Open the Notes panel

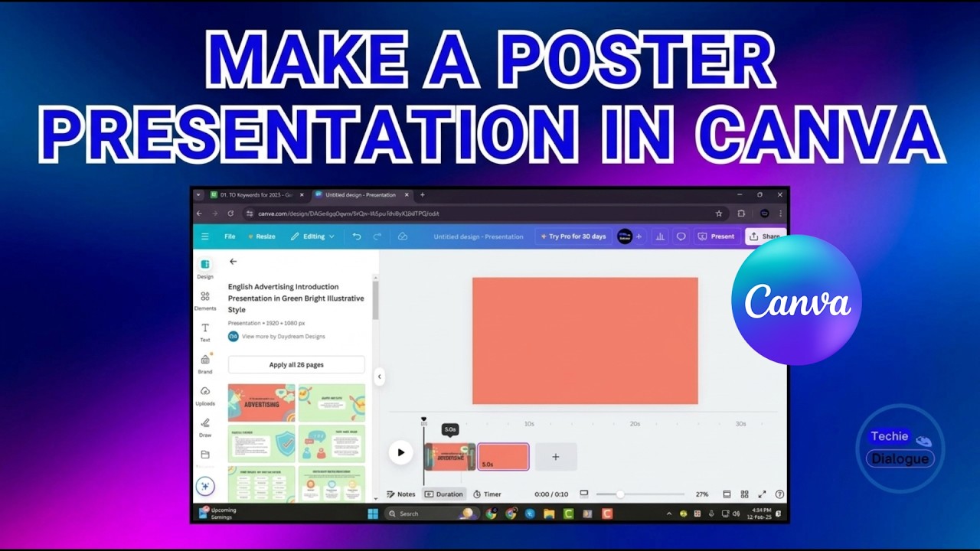pyautogui.click(x=401, y=494)
